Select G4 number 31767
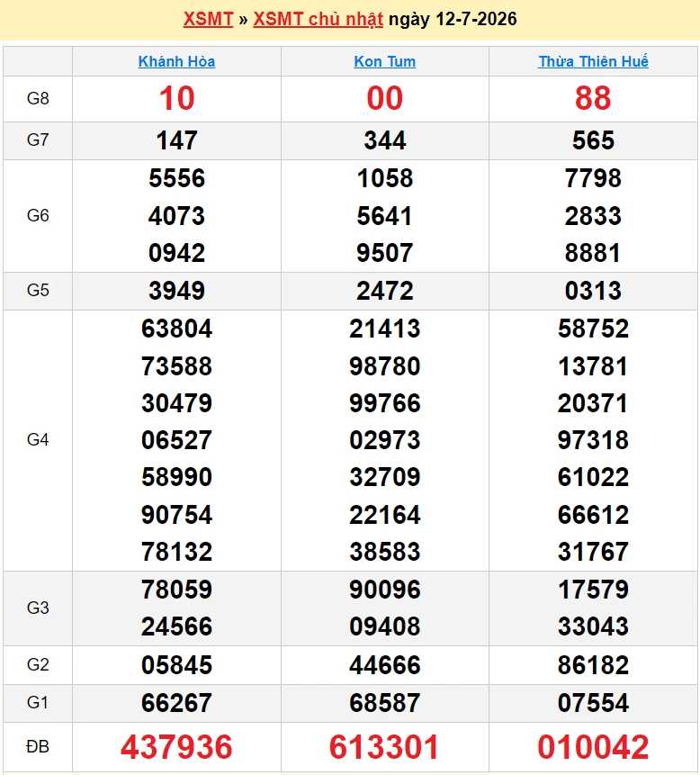 [593, 552]
